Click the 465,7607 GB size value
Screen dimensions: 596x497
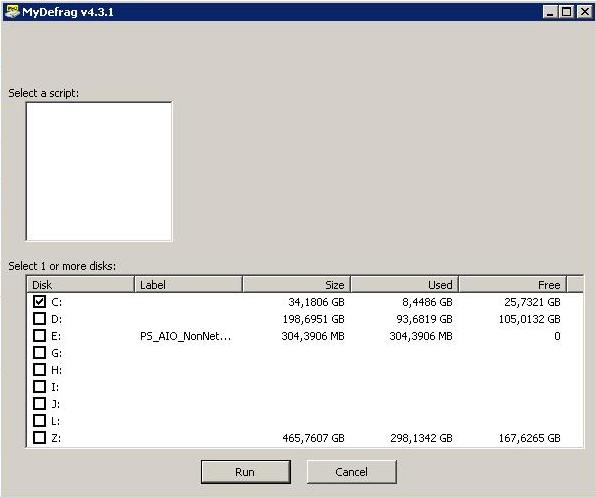[313, 438]
